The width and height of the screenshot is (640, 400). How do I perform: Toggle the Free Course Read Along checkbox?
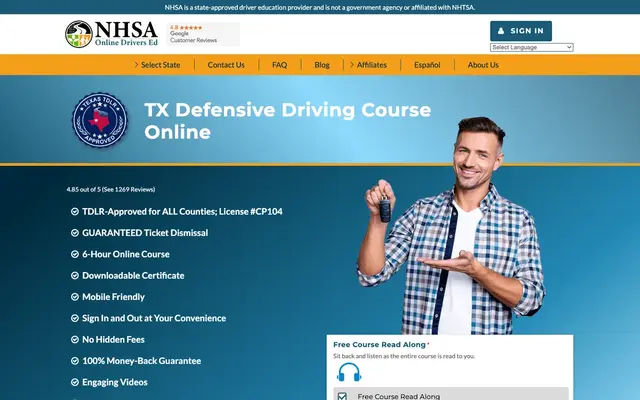coord(342,396)
